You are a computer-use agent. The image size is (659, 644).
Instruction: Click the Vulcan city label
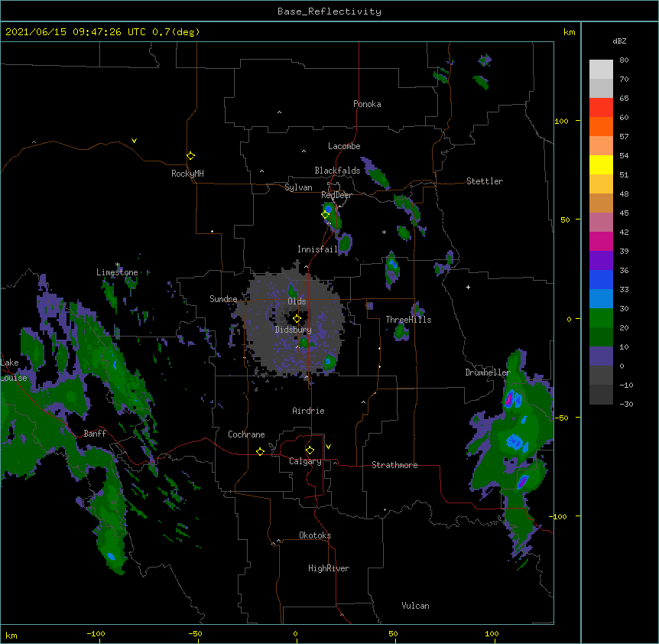click(415, 606)
